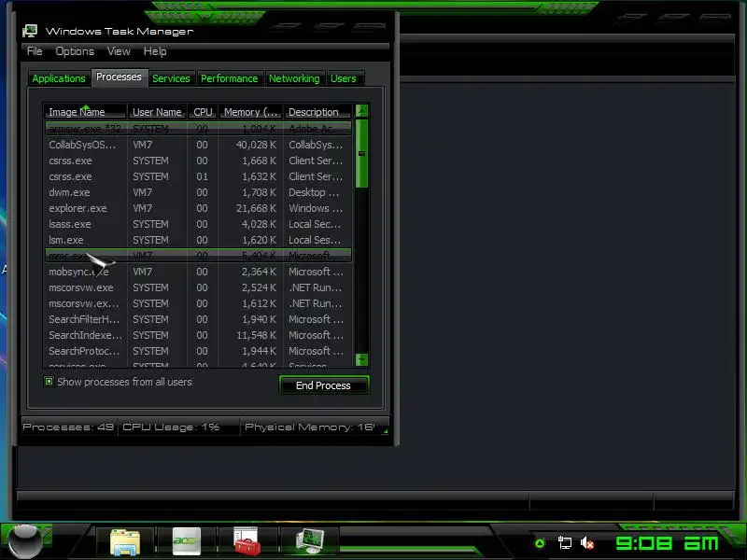Open the red toolbox taskbar icon

tap(247, 541)
